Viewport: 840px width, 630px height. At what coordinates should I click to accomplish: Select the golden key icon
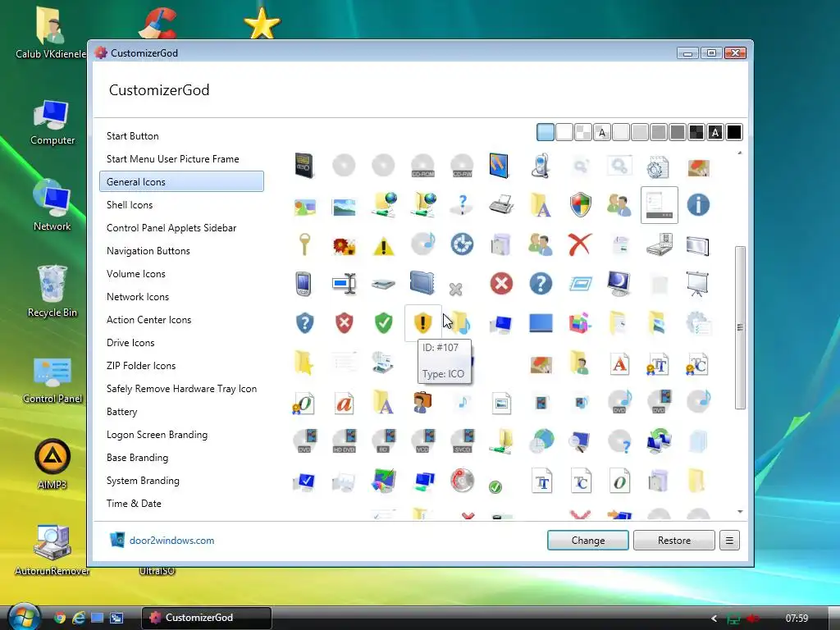click(x=304, y=244)
